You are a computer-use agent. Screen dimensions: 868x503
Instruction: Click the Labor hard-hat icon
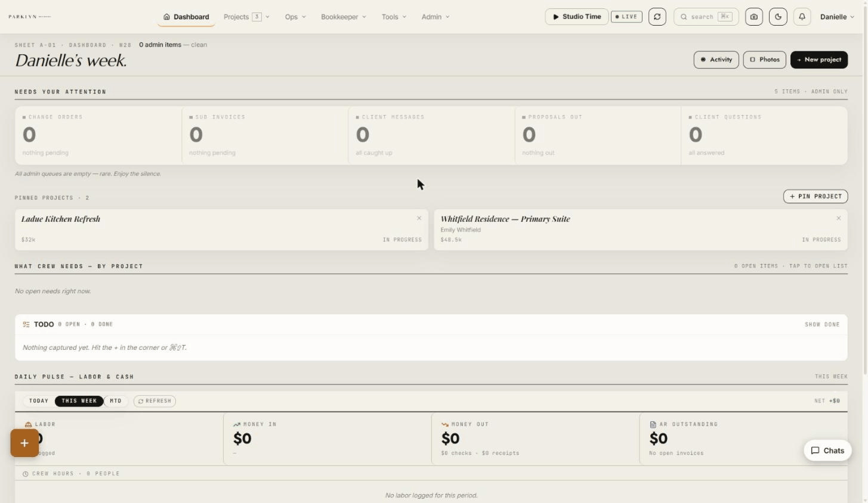[x=28, y=424]
